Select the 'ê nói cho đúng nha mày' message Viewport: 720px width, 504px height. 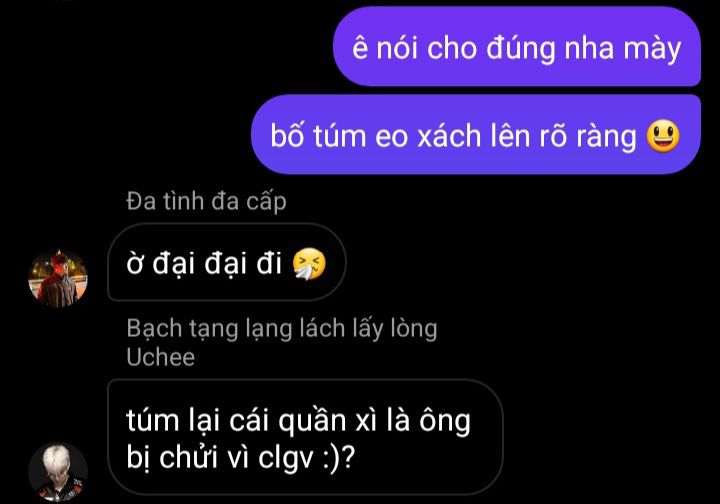click(x=517, y=46)
